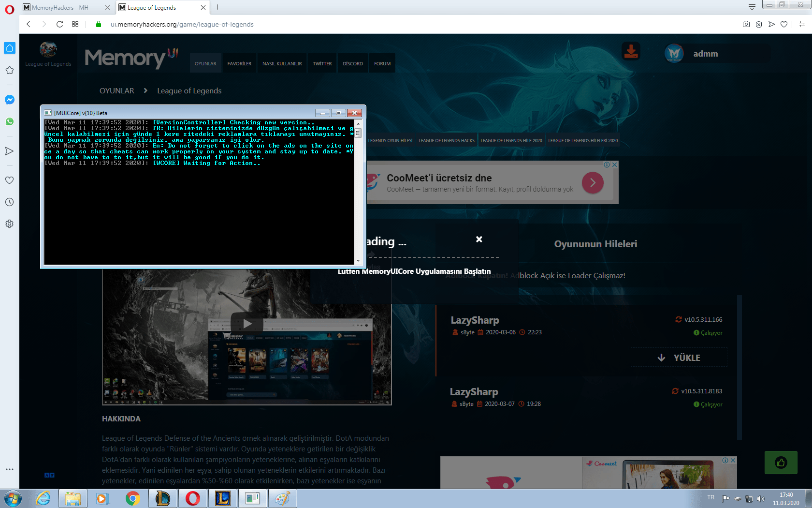Open OYUNLAR navigation menu
The image size is (812, 508).
205,63
